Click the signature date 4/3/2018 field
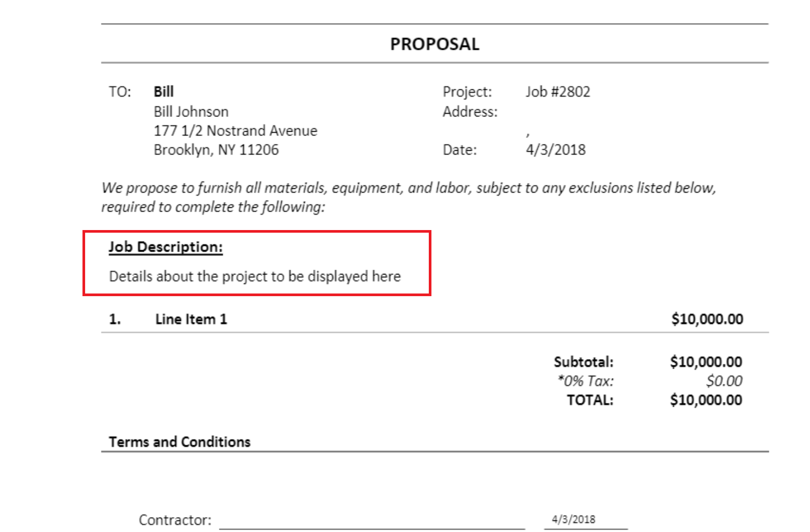810x532 pixels. (x=586, y=520)
